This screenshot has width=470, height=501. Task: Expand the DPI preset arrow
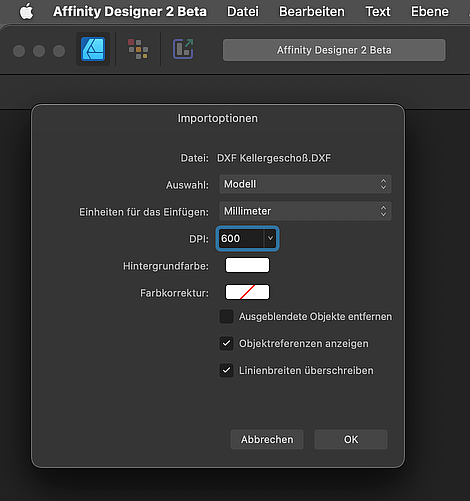coord(270,238)
